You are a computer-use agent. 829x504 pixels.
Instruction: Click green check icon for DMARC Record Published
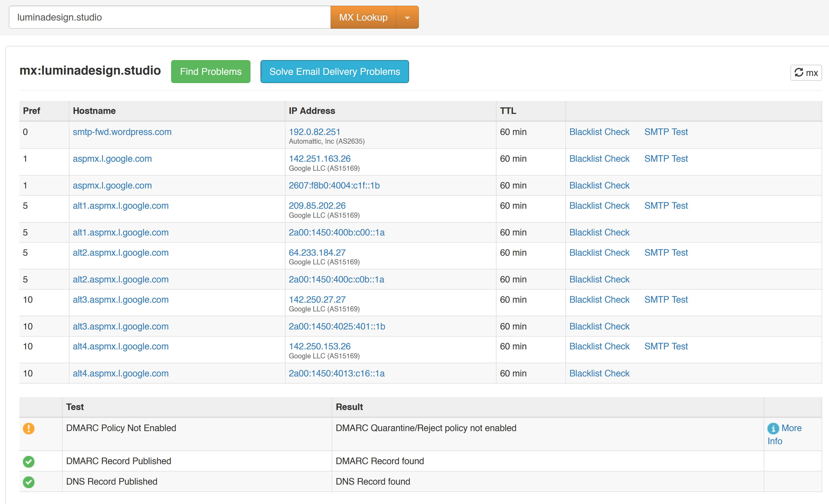29,461
